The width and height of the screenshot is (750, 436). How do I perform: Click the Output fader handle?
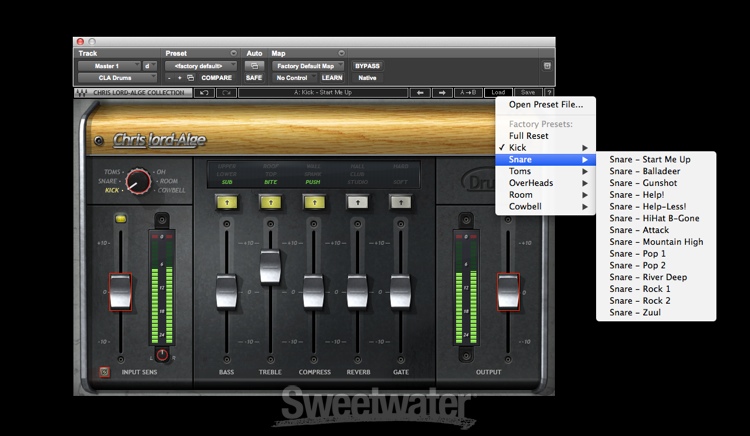[508, 292]
